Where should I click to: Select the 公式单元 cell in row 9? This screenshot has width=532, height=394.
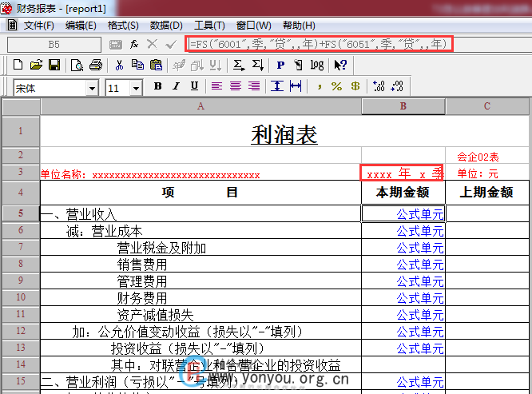pyautogui.click(x=403, y=281)
